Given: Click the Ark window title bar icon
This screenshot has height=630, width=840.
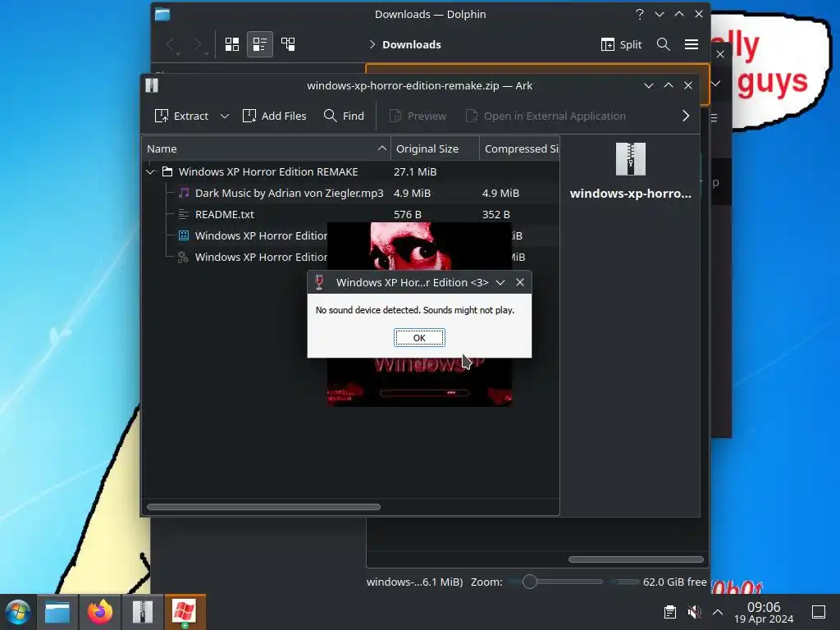Looking at the screenshot, I should point(152,85).
